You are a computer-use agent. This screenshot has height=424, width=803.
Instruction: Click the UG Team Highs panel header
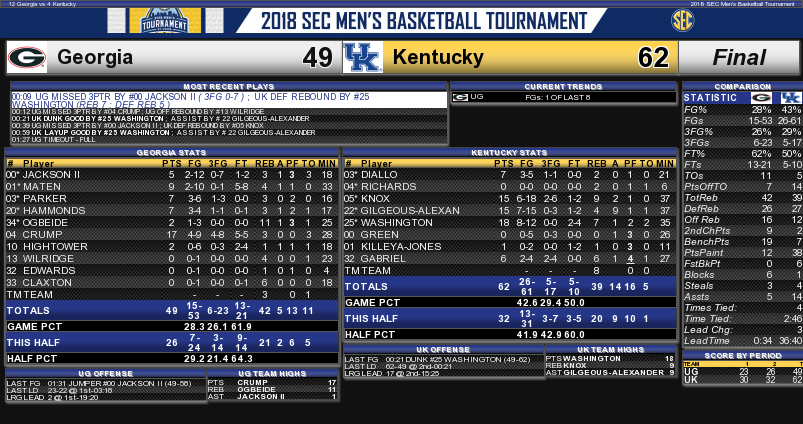tap(272, 373)
